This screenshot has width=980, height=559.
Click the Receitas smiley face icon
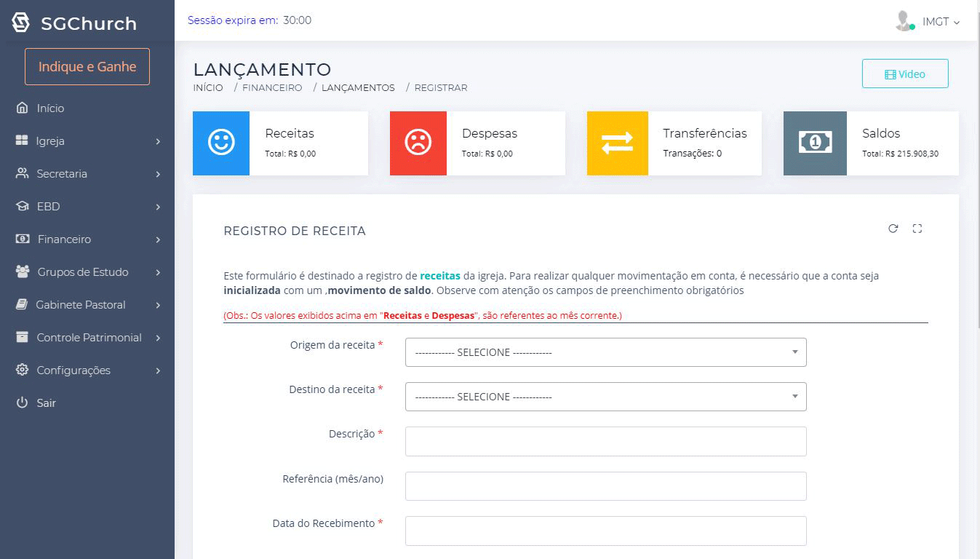click(x=221, y=143)
